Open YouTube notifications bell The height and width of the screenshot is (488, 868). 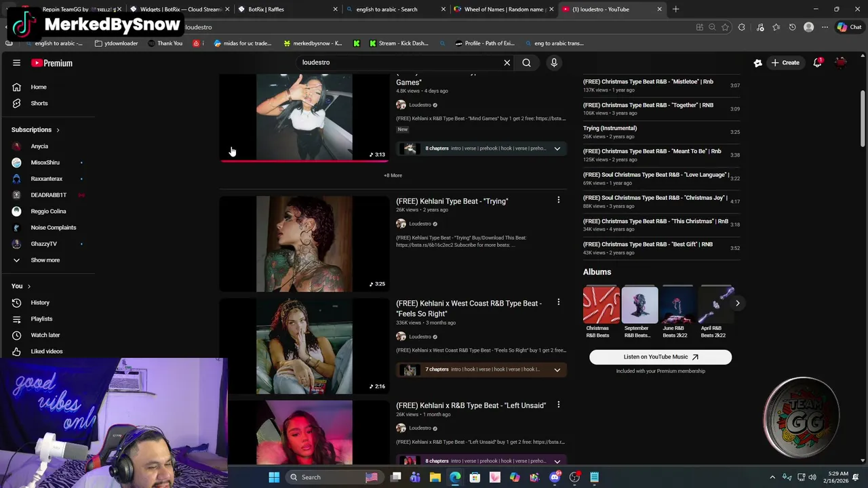point(818,62)
